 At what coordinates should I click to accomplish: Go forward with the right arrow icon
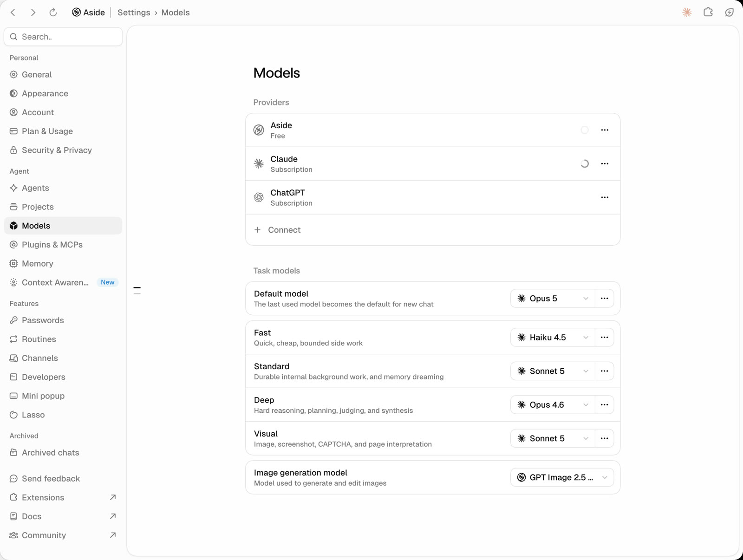pos(33,13)
